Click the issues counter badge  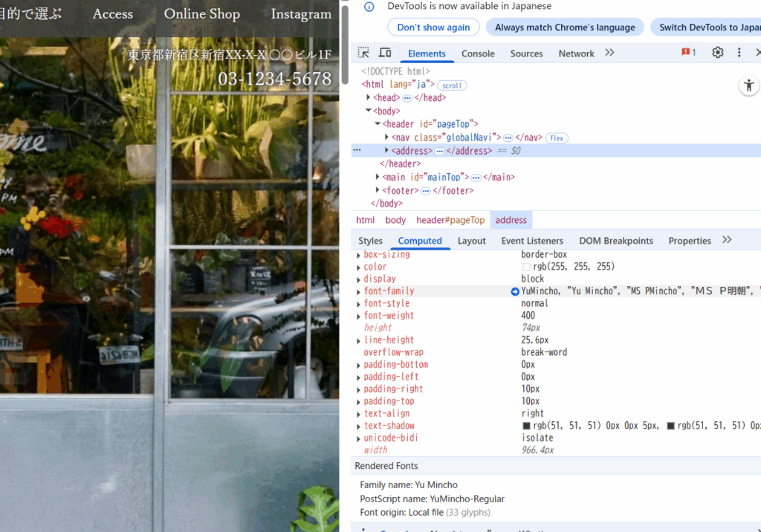click(689, 53)
